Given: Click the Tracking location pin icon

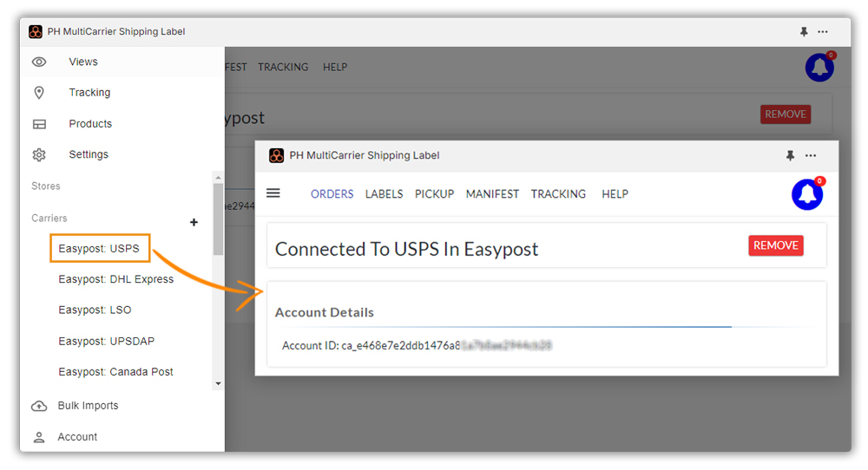Looking at the screenshot, I should point(39,92).
